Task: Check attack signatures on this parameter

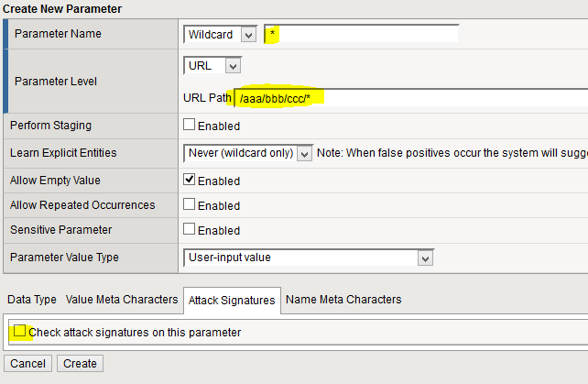Action: pyautogui.click(x=19, y=332)
